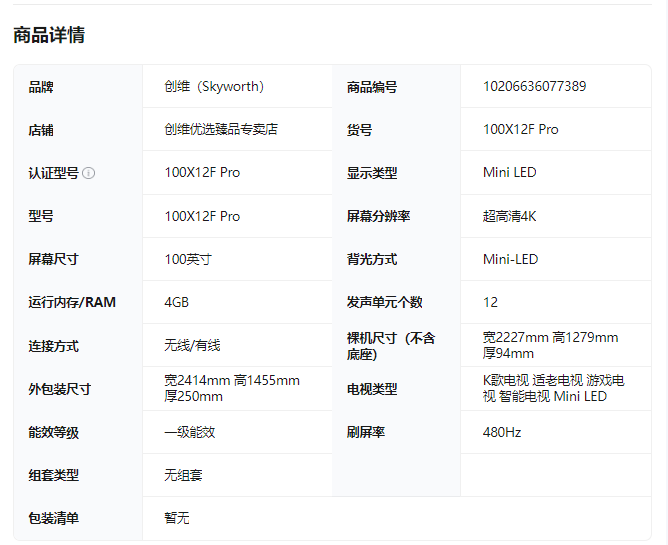Screen dimensions: 668x545
Task: Select the 超高清4K resolution value
Action: [509, 216]
